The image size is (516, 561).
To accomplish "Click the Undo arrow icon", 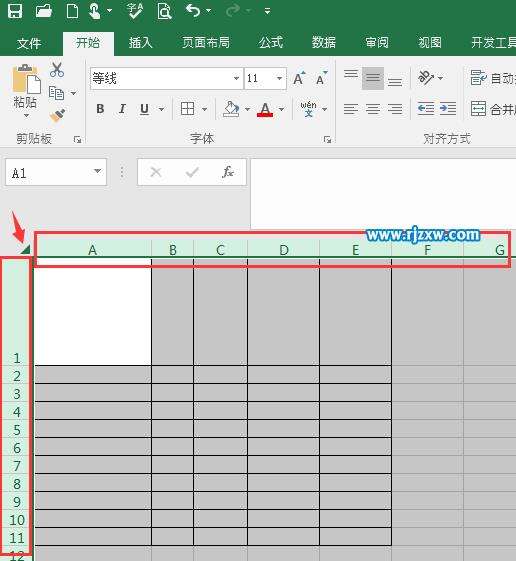I will tap(193, 10).
